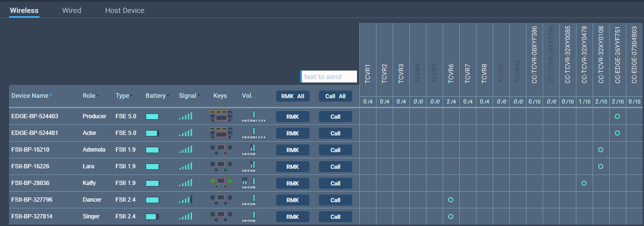Viewport: 644px width, 226px height.
Task: Click the volume indicator for Ademola row
Action: [x=252, y=150]
